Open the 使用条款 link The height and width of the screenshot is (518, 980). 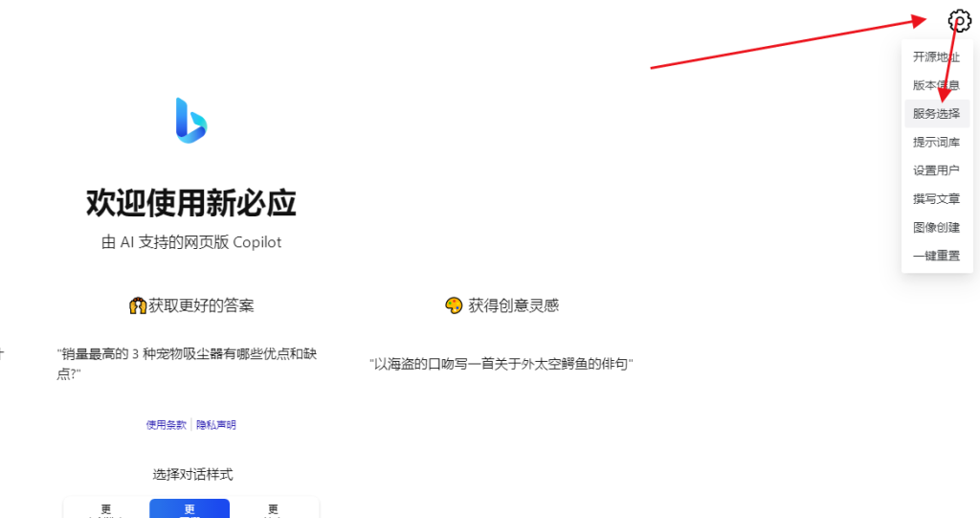pyautogui.click(x=167, y=425)
